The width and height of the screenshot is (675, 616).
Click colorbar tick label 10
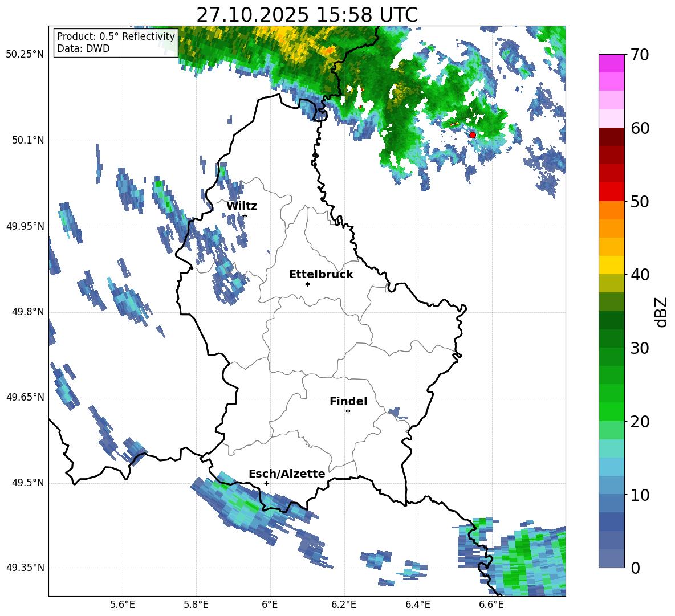(640, 495)
